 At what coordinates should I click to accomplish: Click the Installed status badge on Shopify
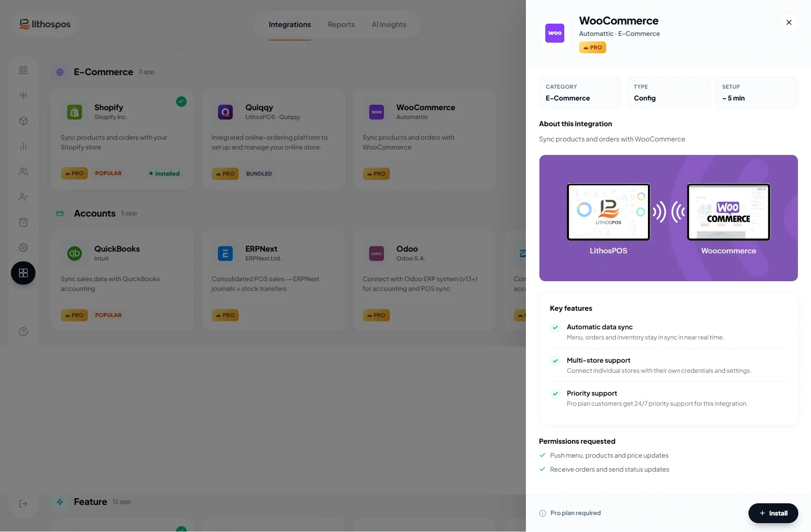point(164,174)
